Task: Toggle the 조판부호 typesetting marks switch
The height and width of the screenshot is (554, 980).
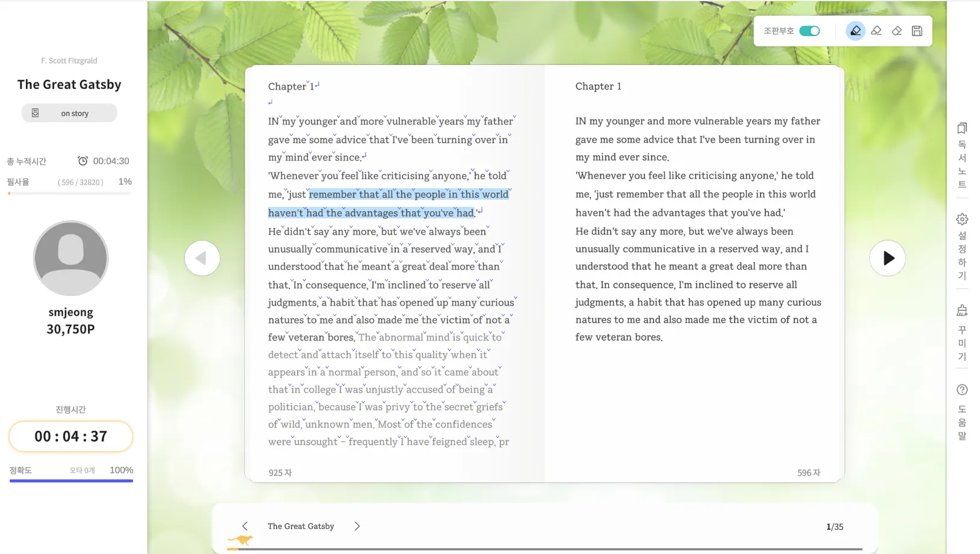Action: point(810,31)
